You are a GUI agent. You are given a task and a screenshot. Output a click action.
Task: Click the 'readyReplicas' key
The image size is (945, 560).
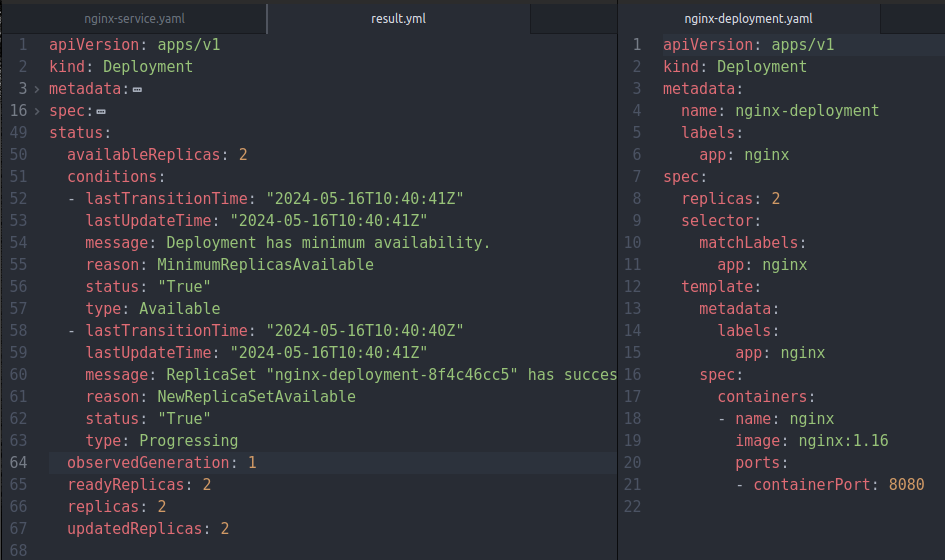click(x=125, y=485)
